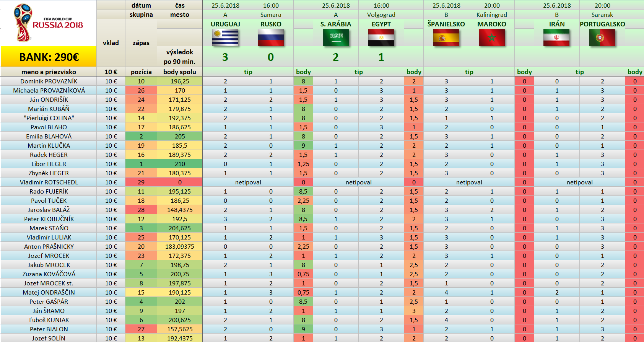Click the Uruguay result score 3
This screenshot has height=342, width=644.
[x=225, y=57]
